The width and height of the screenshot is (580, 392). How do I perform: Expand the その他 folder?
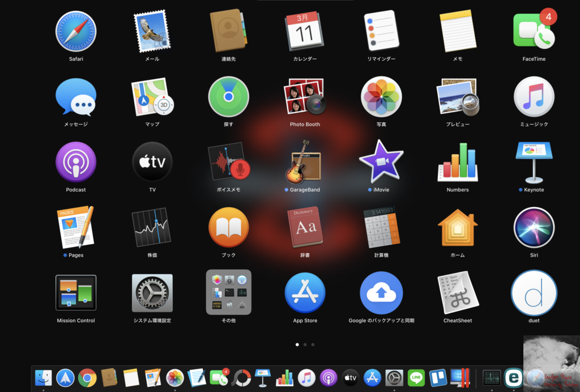tap(229, 292)
